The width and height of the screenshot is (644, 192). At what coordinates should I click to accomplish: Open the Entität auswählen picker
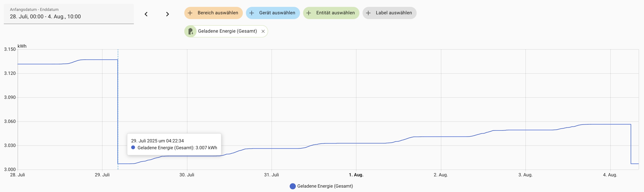(x=335, y=13)
